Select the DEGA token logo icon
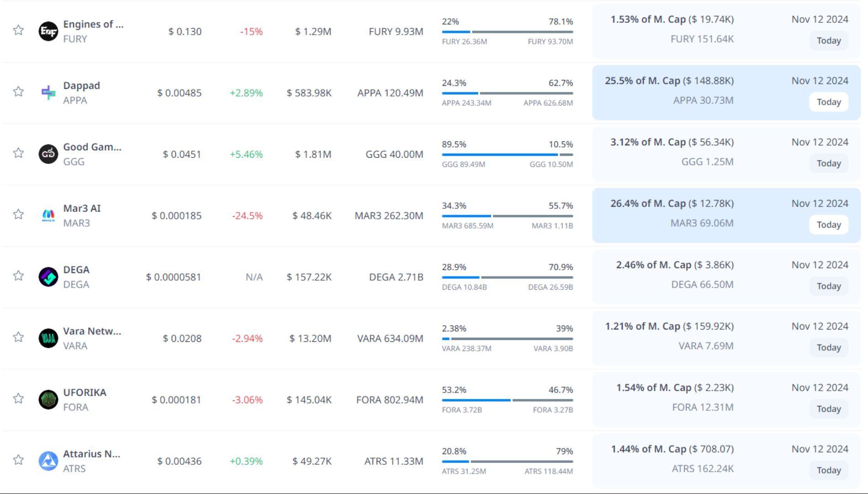This screenshot has height=494, width=868. click(48, 277)
